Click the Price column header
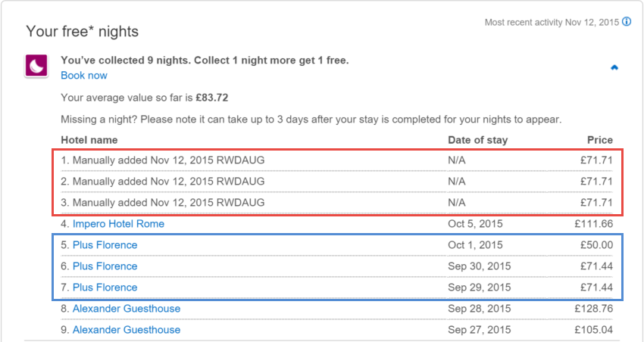644x342 pixels. [x=599, y=140]
